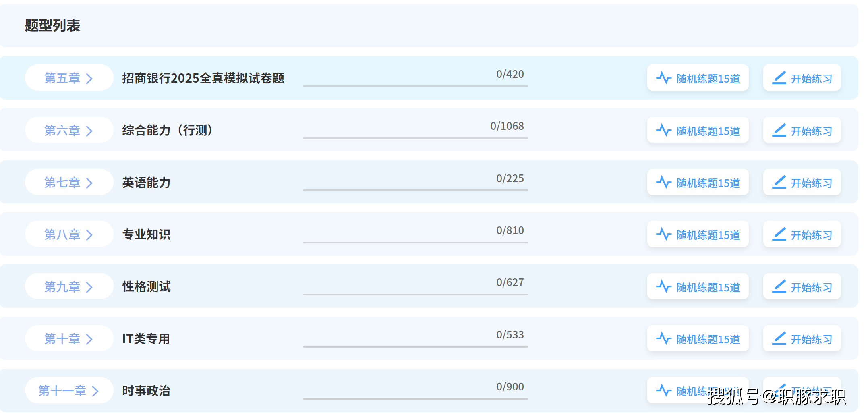This screenshot has width=868, height=415.
Task: Click 开始练习 for 性格测试
Action: click(x=802, y=286)
